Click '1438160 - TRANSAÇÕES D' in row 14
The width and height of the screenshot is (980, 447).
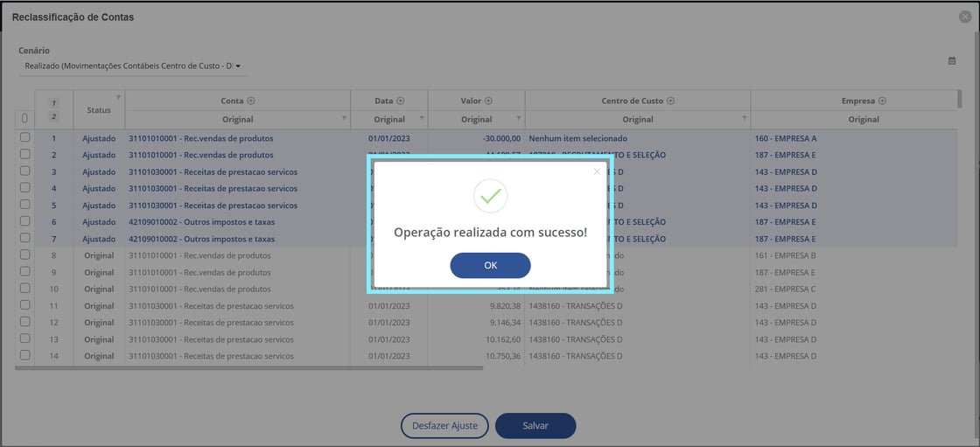click(x=576, y=356)
